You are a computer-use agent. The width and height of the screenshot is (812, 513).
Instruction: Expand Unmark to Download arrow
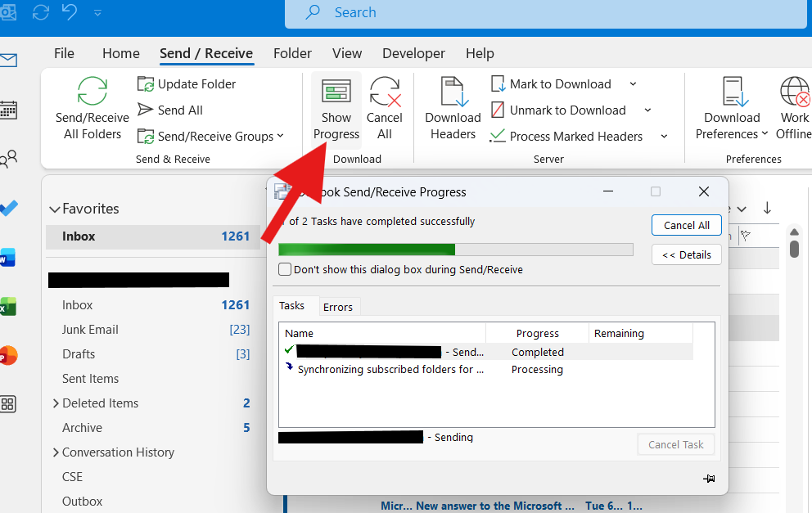[x=647, y=110]
